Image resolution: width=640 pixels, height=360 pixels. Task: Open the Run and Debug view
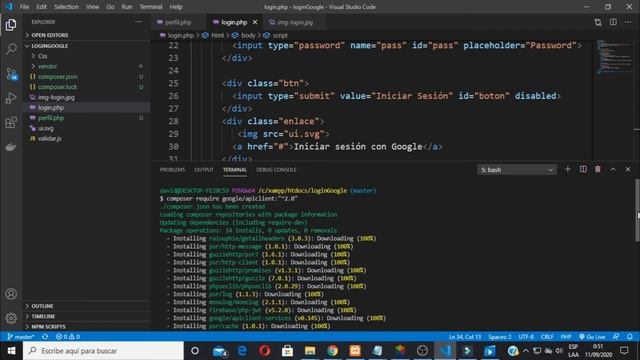(11, 98)
